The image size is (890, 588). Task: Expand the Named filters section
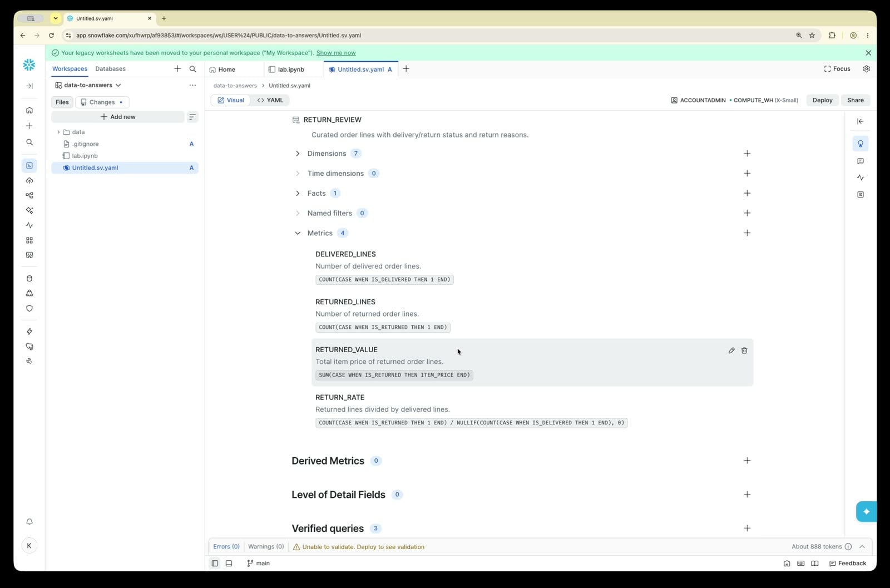click(x=298, y=213)
